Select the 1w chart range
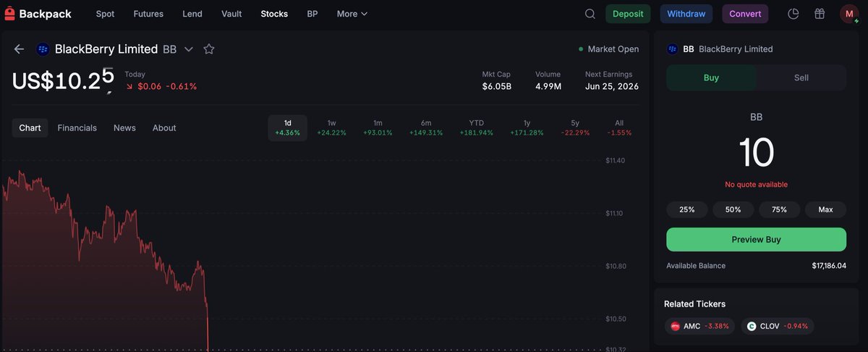The image size is (868, 352). [x=331, y=127]
